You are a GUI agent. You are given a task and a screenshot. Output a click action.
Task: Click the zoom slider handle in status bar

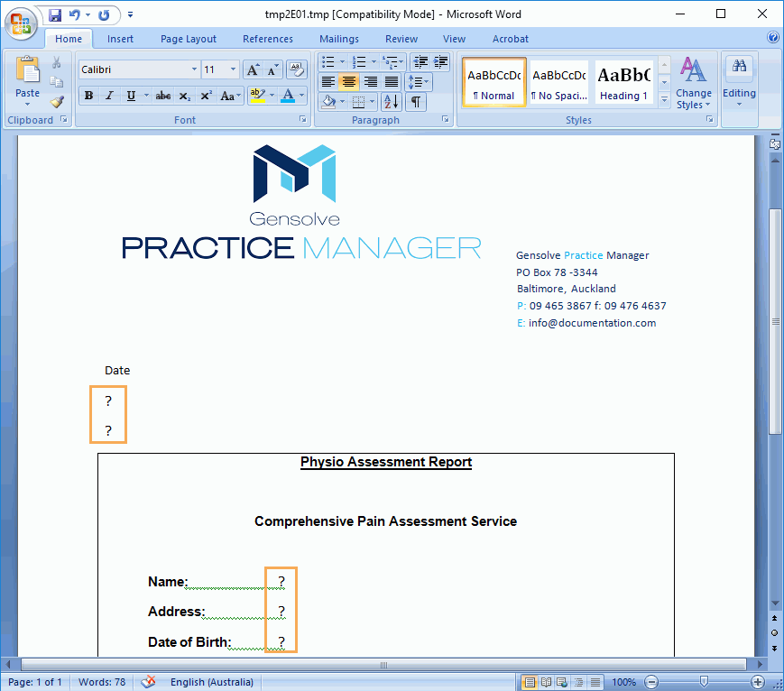click(x=705, y=682)
